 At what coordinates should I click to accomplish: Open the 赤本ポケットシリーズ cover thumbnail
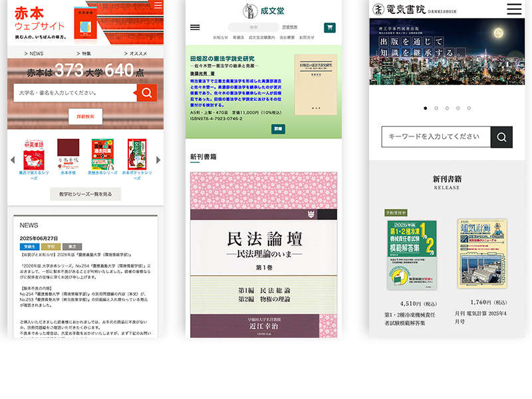137,154
